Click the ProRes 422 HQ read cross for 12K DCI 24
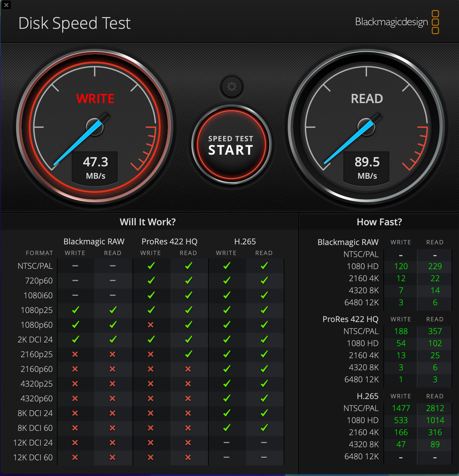Image resolution: width=459 pixels, height=476 pixels. tap(188, 443)
